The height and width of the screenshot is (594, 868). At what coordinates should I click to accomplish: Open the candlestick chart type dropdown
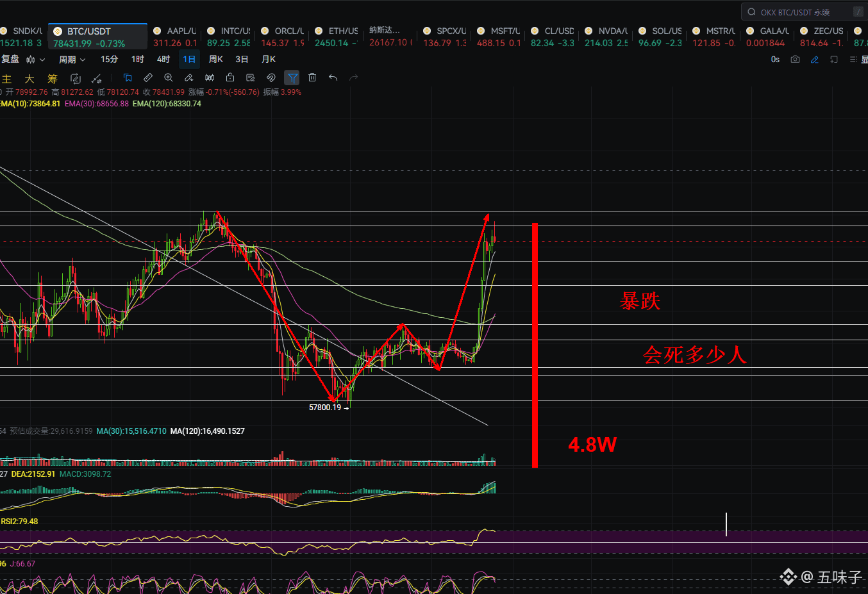[36, 60]
